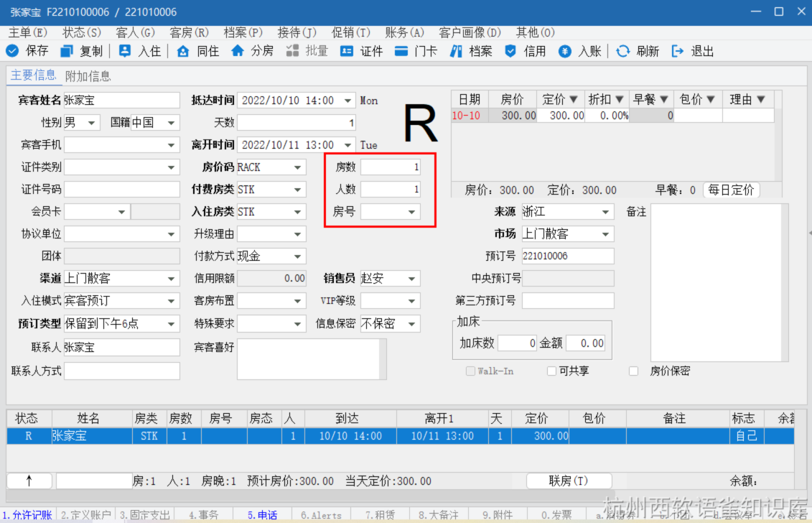Image resolution: width=812 pixels, height=523 pixels.
Task: Open the 账务(A) menu
Action: (x=405, y=32)
